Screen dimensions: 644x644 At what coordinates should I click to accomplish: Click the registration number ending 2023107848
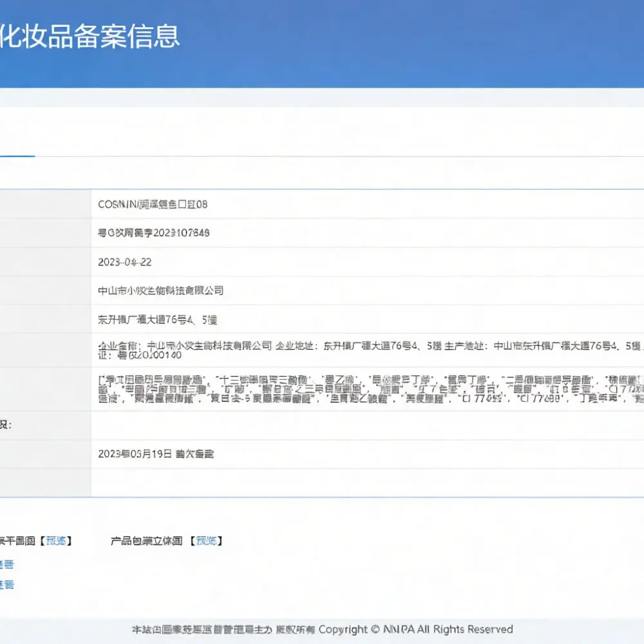[154, 233]
